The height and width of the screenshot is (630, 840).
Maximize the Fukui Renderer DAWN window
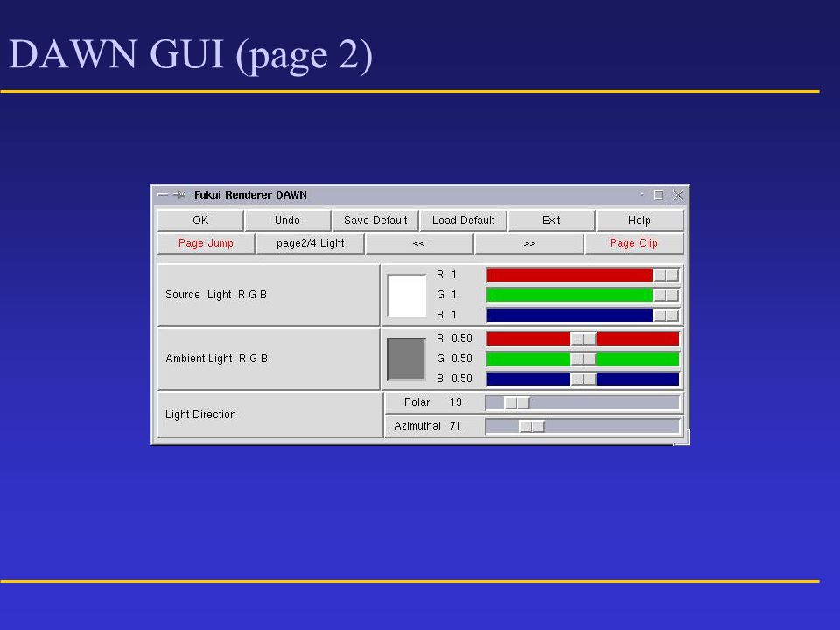point(658,195)
